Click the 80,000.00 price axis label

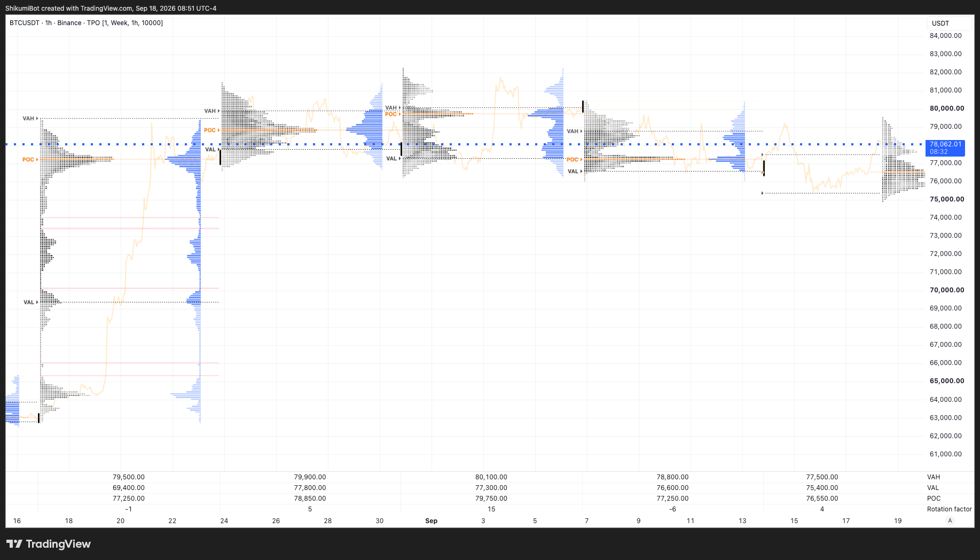click(947, 108)
